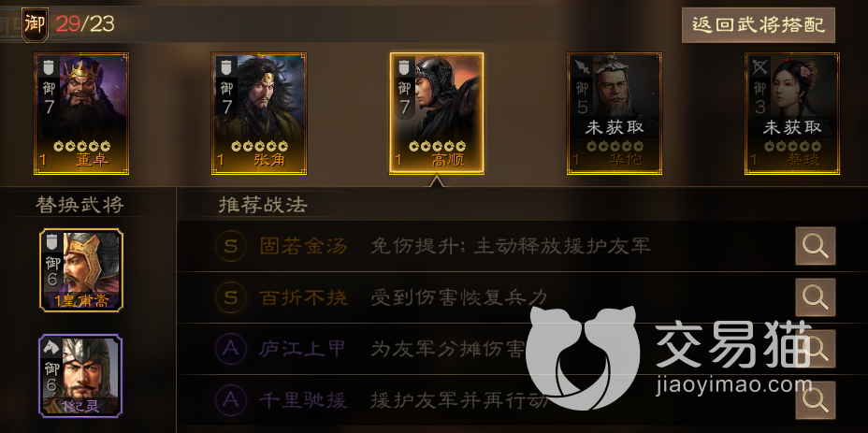
Task: Choose 皇甫嵩 as replacement general
Action: [x=81, y=270]
